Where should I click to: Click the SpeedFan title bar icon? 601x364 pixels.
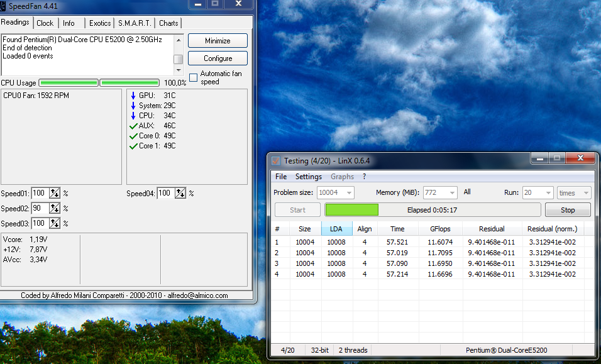[x=3, y=6]
